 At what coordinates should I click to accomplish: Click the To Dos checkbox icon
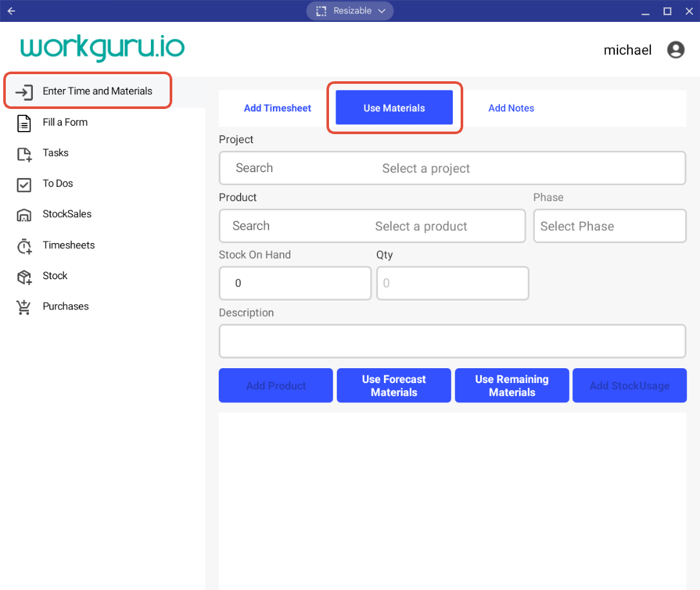(x=24, y=185)
